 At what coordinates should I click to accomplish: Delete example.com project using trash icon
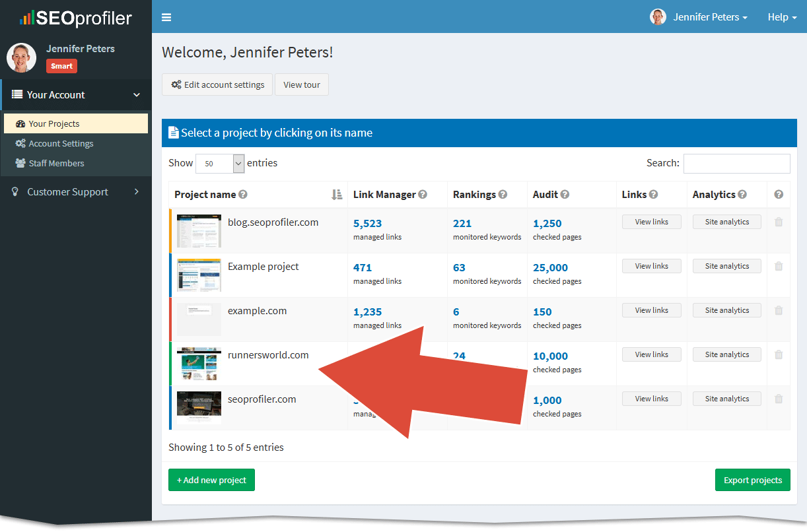(779, 311)
